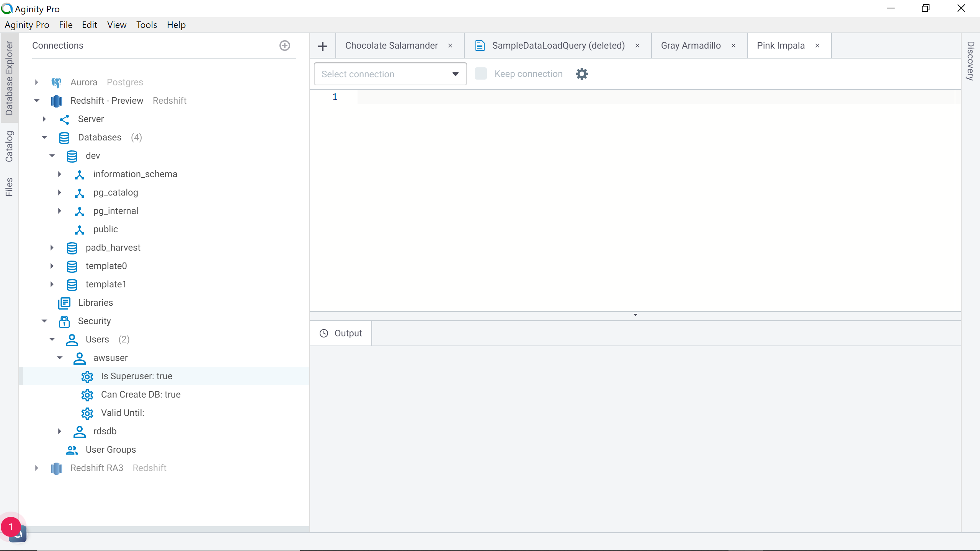Click the new tab plus icon

[323, 46]
